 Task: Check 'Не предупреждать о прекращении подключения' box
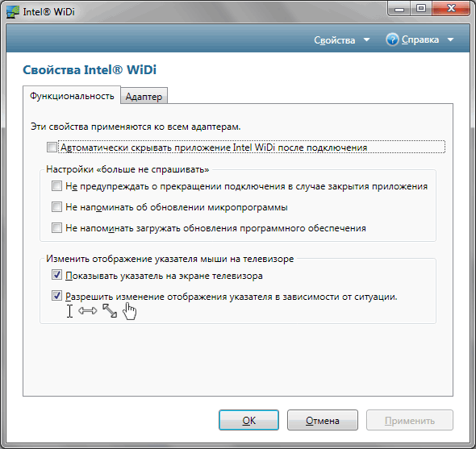56,186
